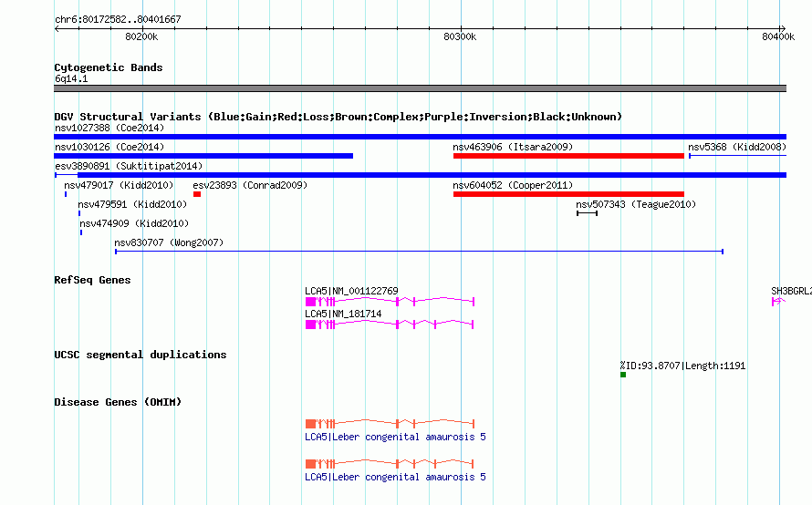Click the nsv474909 (Kidd2010) label
The height and width of the screenshot is (505, 812).
point(134,223)
